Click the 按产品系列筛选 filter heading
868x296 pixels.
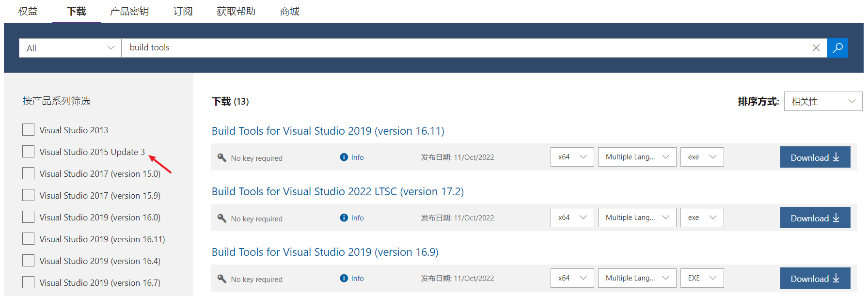point(56,101)
